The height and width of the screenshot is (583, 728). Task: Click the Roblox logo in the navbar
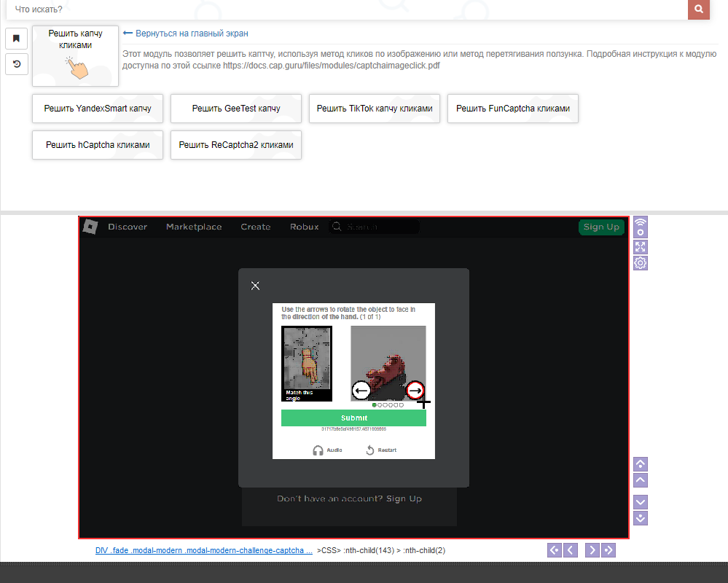(90, 227)
